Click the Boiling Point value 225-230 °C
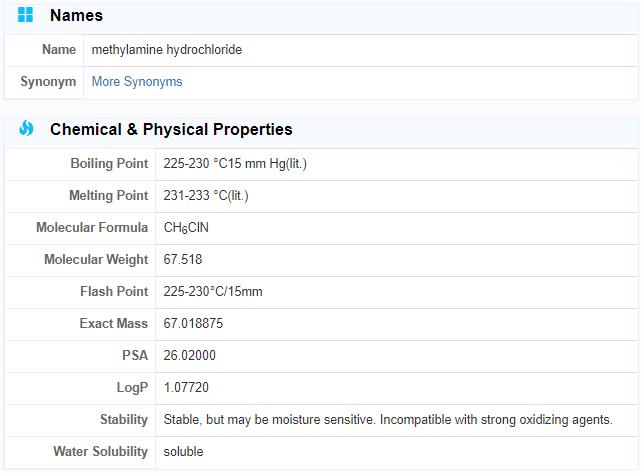This screenshot has width=641, height=473. pos(235,164)
